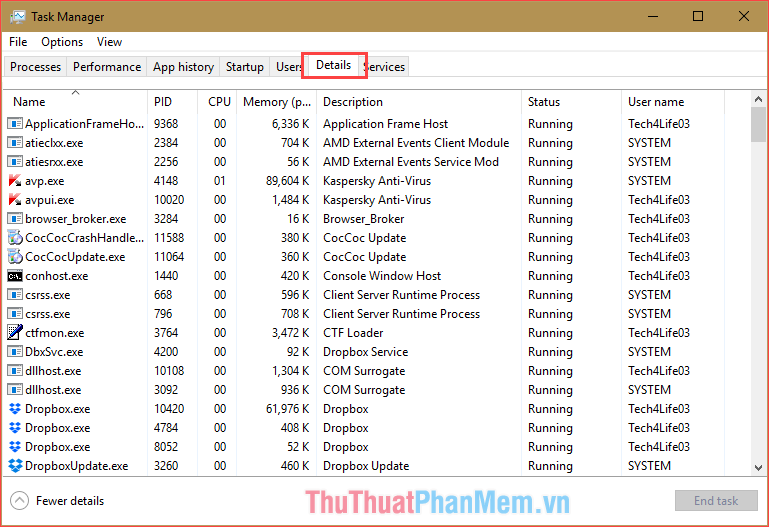Click the Dropbox icon with PID 4784
Image resolution: width=769 pixels, height=527 pixels.
point(15,428)
